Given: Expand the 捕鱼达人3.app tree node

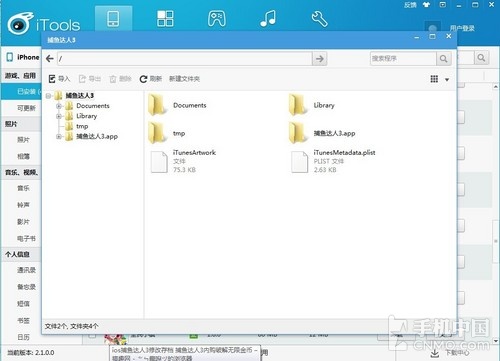Looking at the screenshot, I should click(x=59, y=136).
